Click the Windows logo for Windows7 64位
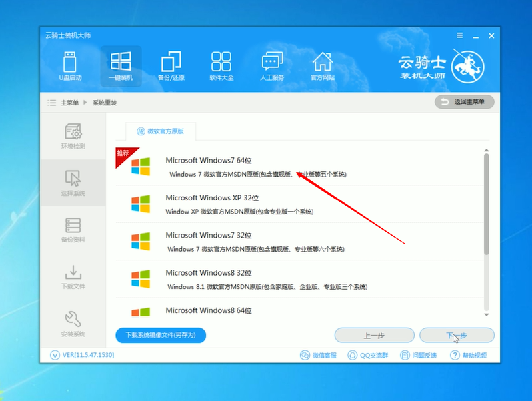The height and width of the screenshot is (401, 532). pos(141,166)
